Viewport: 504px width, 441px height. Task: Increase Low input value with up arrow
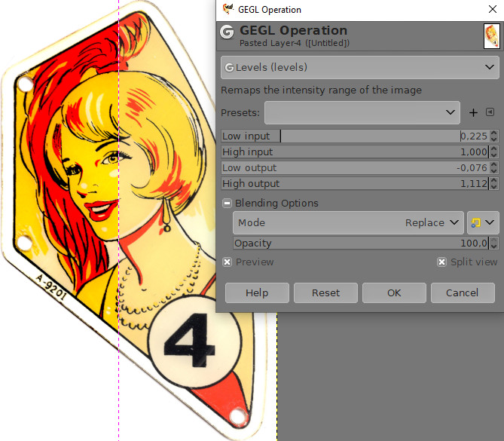tap(494, 133)
